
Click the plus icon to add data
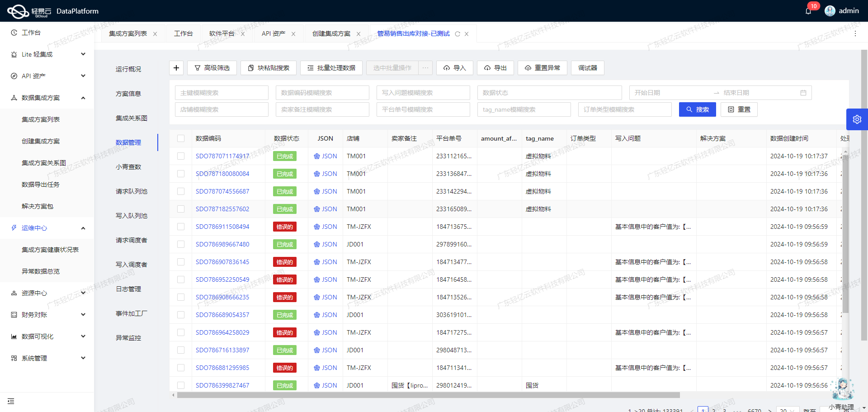coord(176,68)
